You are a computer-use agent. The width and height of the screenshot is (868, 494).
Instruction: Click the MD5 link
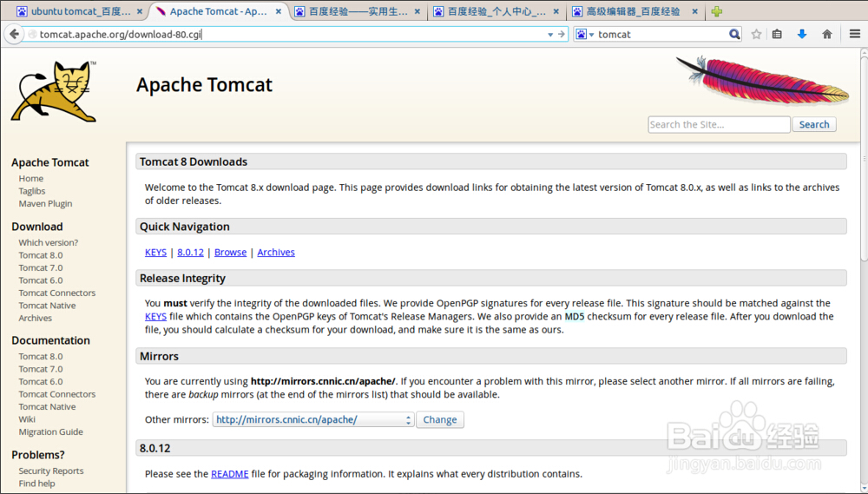574,317
